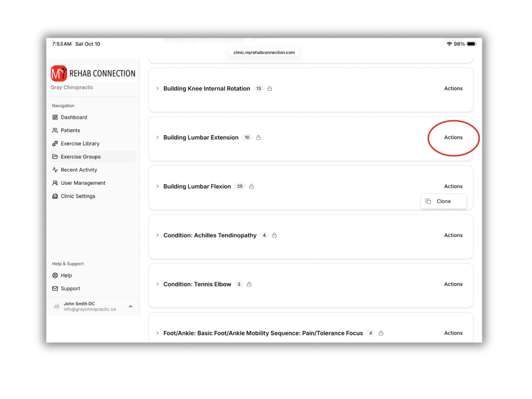The width and height of the screenshot is (532, 399).
Task: Click the User Management icon
Action: 55,183
